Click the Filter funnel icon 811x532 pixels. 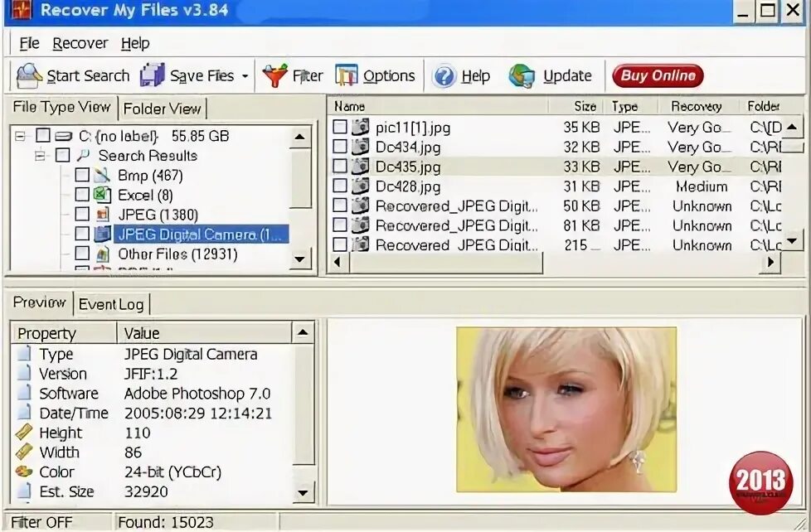click(x=274, y=75)
